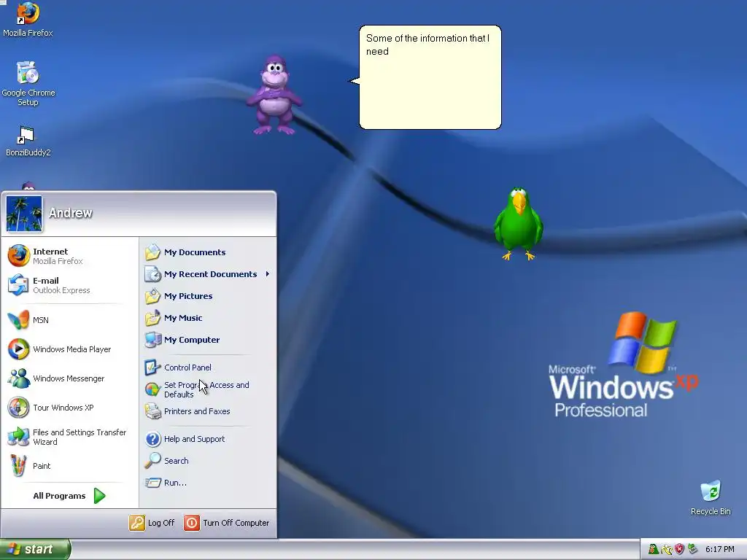Viewport: 747px width, 560px height.
Task: Open Printers and Faxes
Action: click(208, 411)
